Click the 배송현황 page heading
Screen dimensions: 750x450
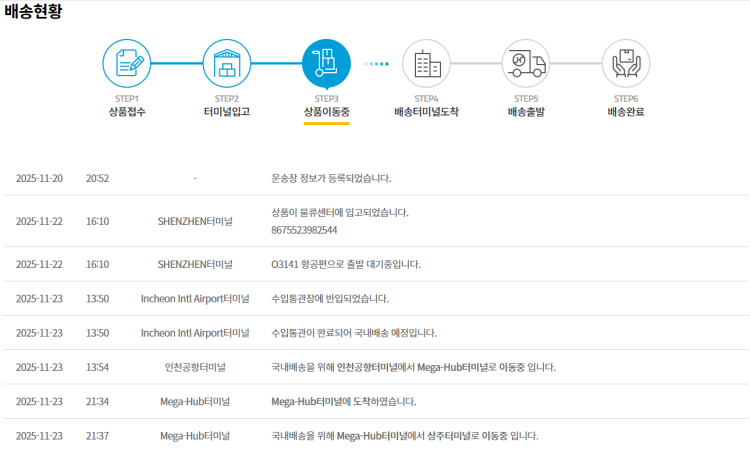[33, 12]
